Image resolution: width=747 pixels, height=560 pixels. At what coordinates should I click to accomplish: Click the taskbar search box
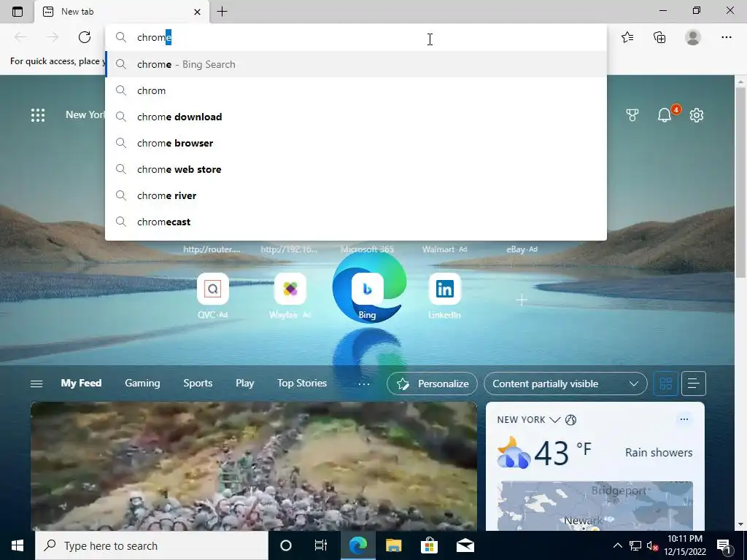(x=152, y=545)
